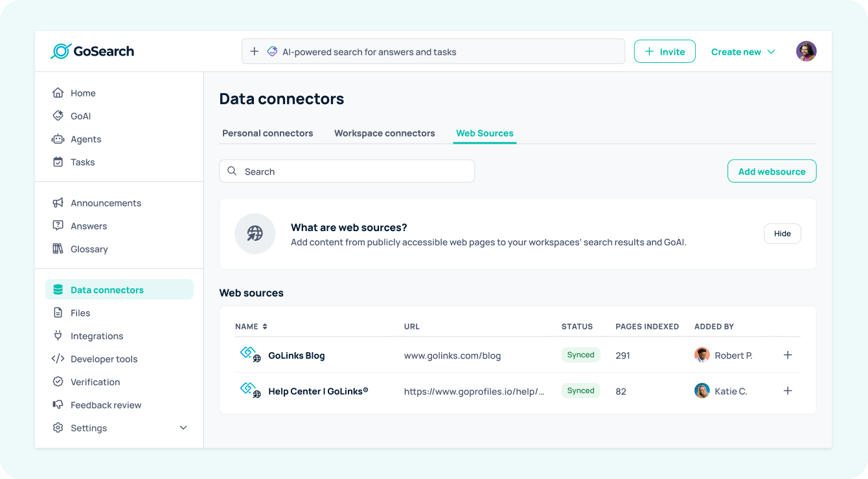
Task: Click the Settings gear icon
Action: [x=58, y=428]
